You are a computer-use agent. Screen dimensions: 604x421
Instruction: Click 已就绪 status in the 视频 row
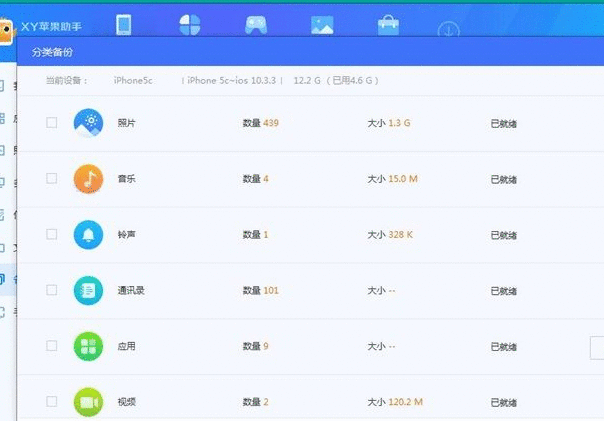(503, 403)
